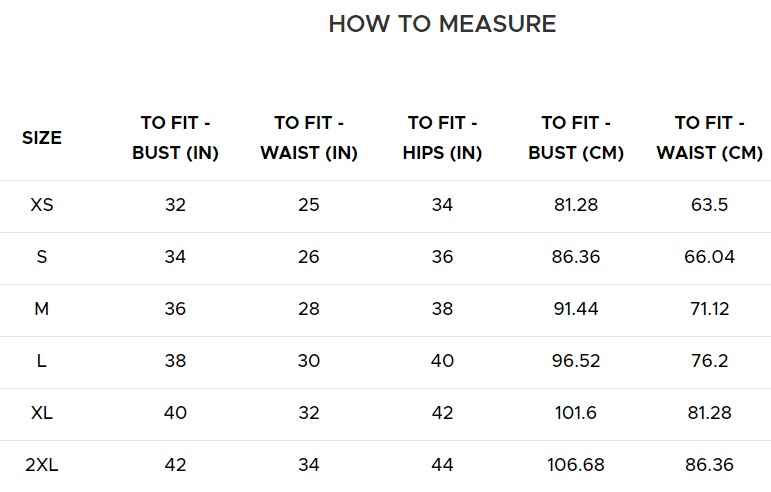Click the S size row label
The height and width of the screenshot is (492, 771).
point(42,257)
